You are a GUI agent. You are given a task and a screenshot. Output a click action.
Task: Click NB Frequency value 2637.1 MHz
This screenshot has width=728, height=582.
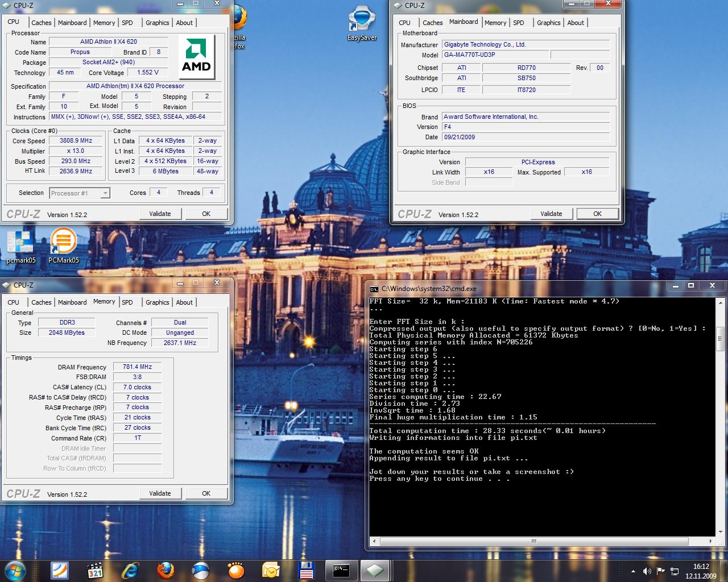coord(180,343)
